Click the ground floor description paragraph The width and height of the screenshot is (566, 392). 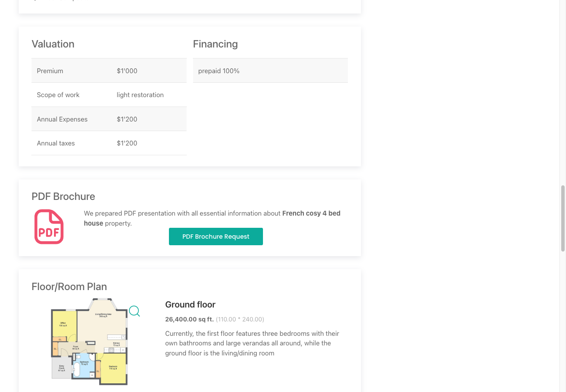[x=252, y=343]
